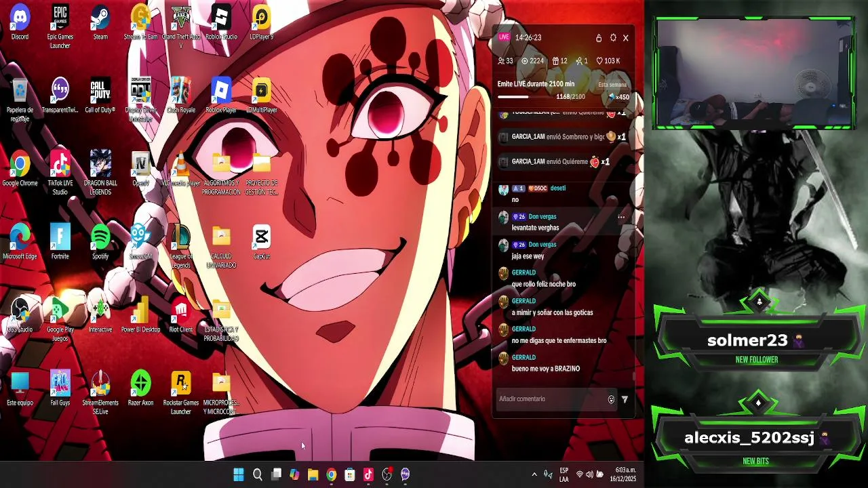868x488 pixels.
Task: Click the chat panel scrollbar
Action: tap(634, 376)
